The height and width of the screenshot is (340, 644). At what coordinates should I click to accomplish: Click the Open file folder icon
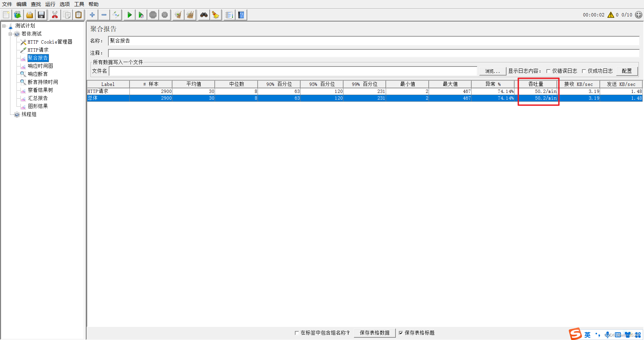(x=30, y=15)
